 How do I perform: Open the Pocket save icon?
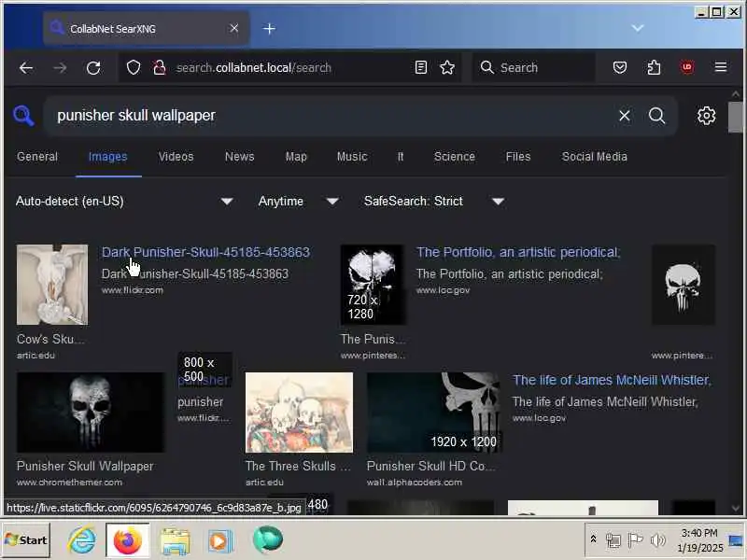pos(619,67)
